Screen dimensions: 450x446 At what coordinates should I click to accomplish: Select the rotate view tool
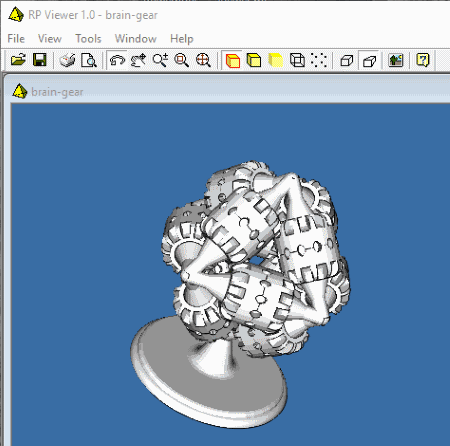[117, 60]
